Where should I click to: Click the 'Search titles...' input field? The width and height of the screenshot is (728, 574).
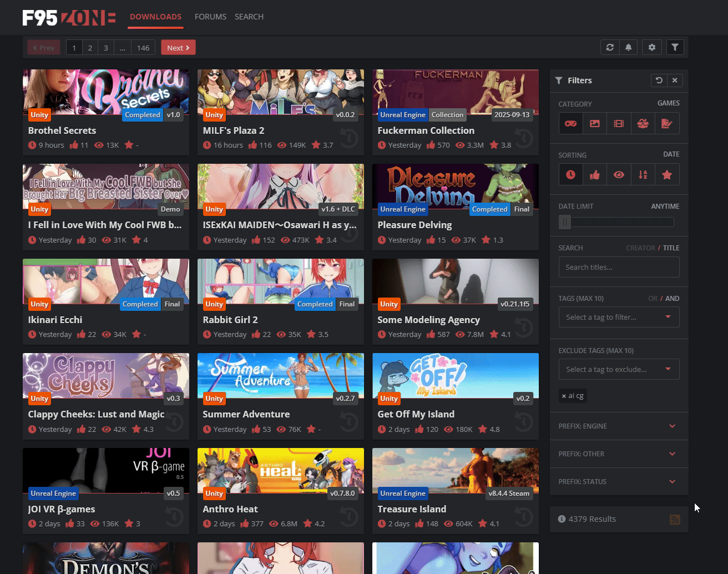[619, 267]
